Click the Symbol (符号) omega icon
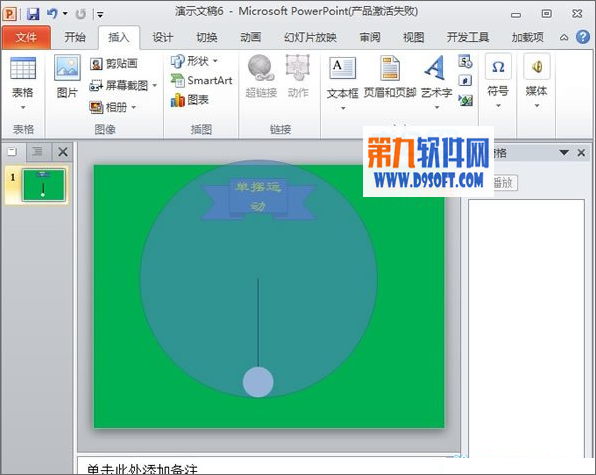Viewport: 596px width, 475px height. tap(498, 67)
